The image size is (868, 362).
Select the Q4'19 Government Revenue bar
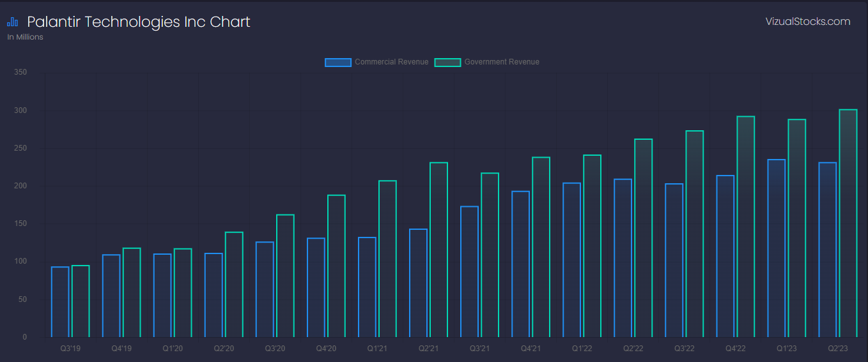point(132,292)
